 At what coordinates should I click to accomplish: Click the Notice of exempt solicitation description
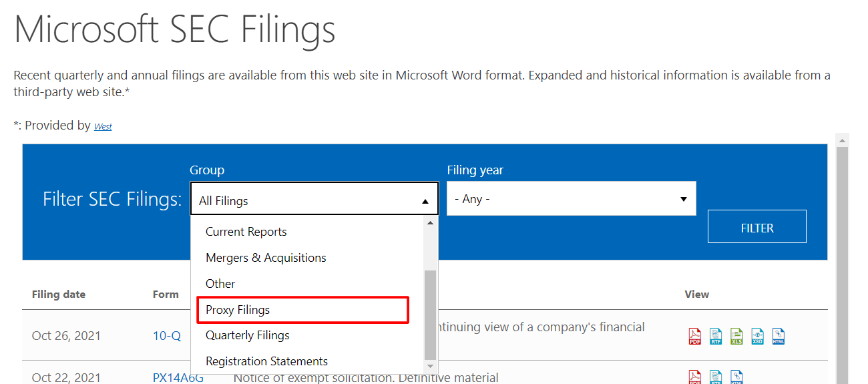click(x=366, y=378)
